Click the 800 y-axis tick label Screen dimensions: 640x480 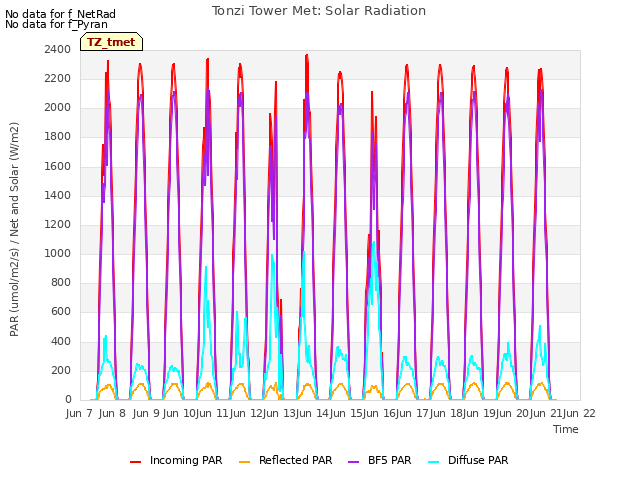(x=61, y=282)
